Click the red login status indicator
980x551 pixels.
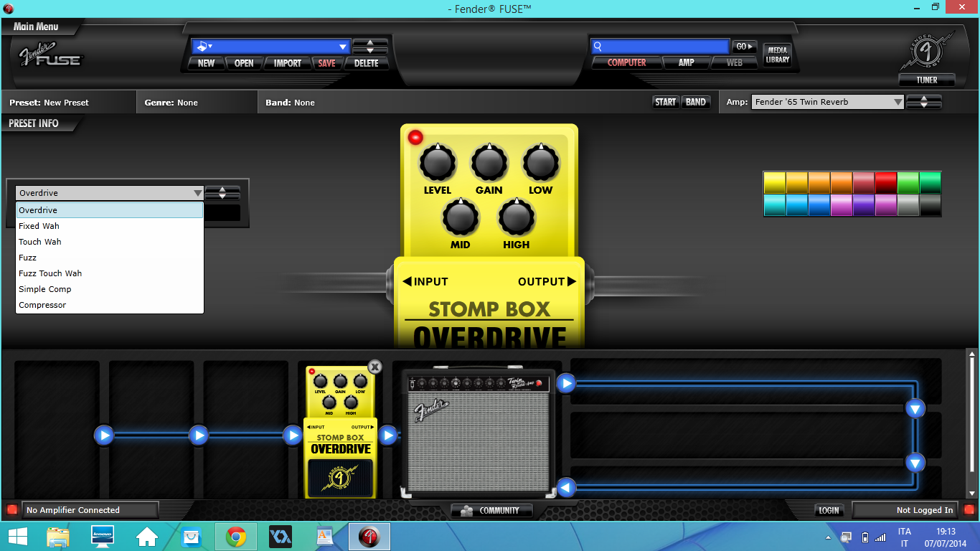click(969, 510)
